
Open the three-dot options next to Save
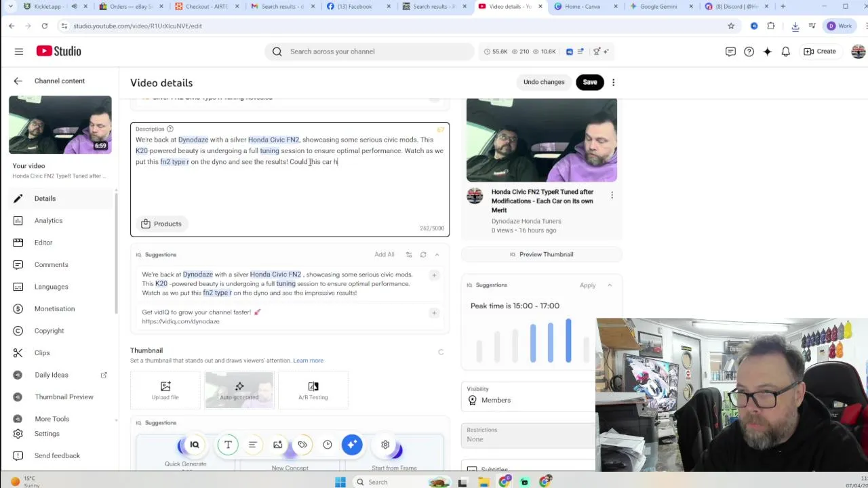[x=613, y=82]
